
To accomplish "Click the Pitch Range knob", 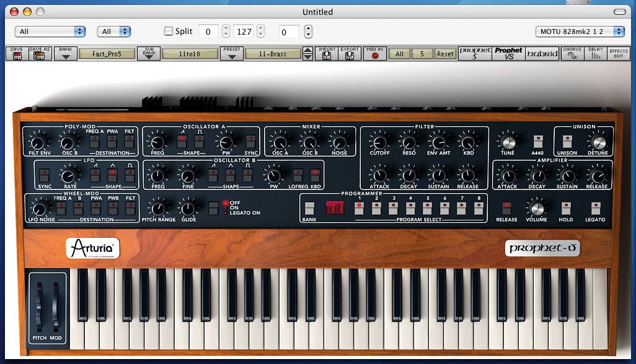I will [158, 209].
